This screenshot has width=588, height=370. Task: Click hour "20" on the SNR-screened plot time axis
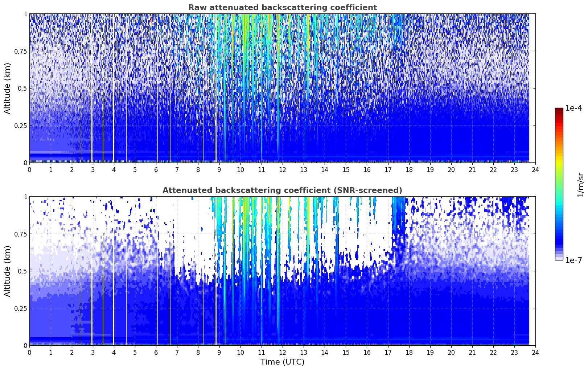point(451,352)
